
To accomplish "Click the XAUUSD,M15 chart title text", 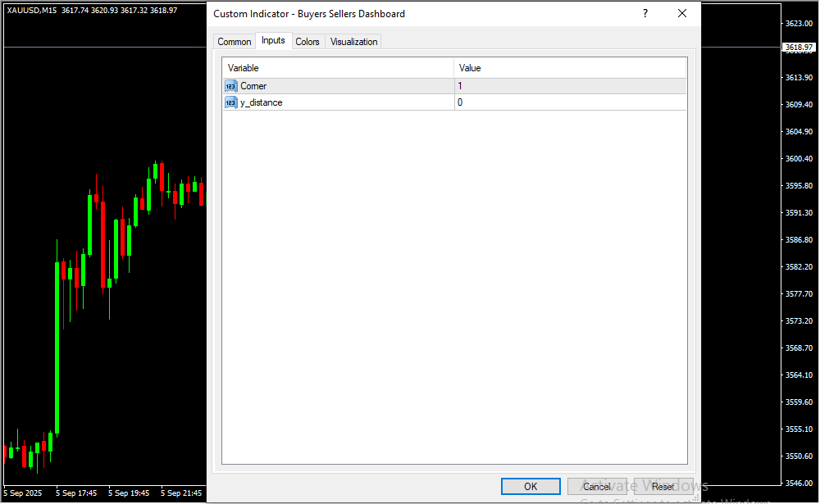I will [x=33, y=10].
